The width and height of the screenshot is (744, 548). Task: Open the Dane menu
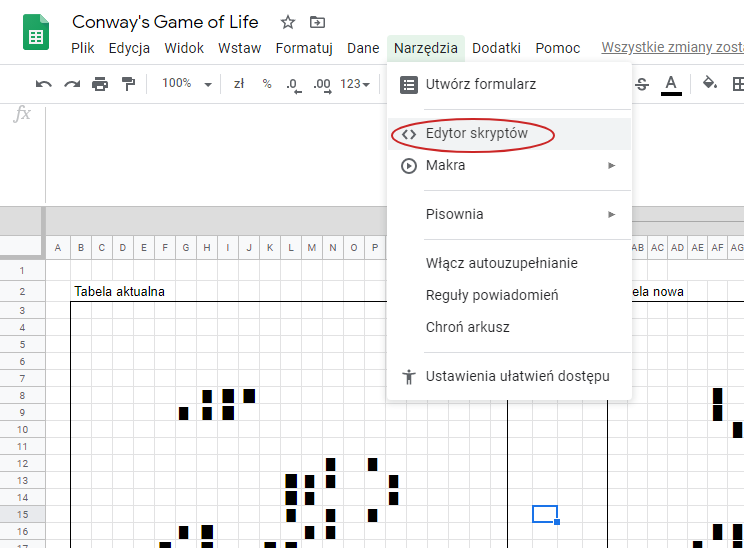363,48
